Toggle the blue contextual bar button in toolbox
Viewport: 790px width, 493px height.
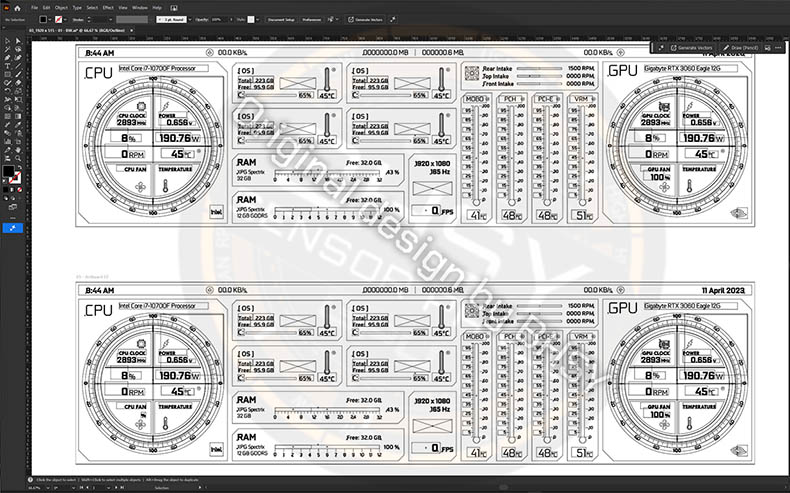[13, 228]
